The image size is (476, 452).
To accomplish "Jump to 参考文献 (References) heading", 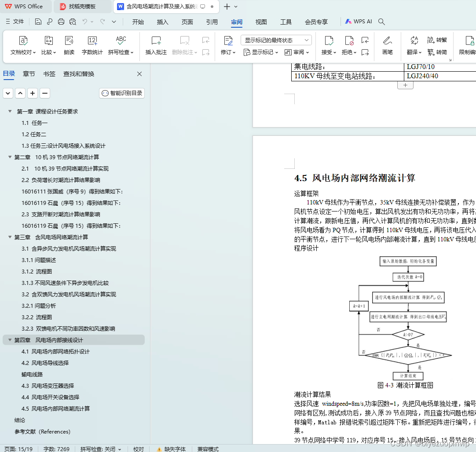I will (42, 432).
